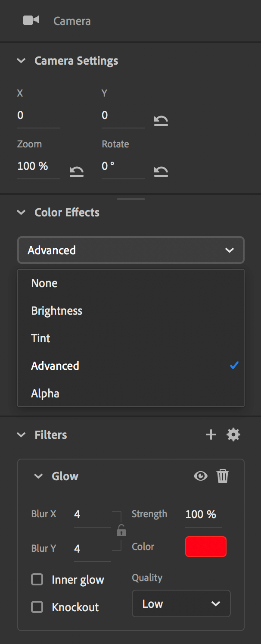Enable the Inner glow option
The image size is (261, 644).
coord(37,579)
